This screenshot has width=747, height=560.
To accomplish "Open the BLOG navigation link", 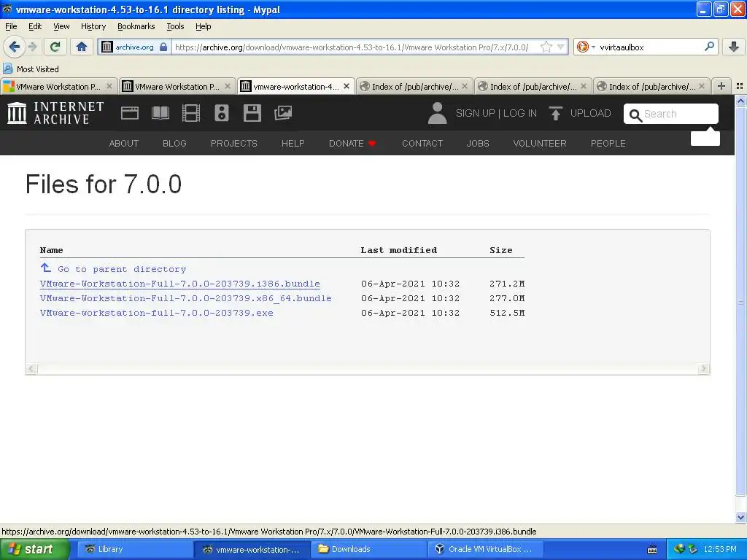I will pyautogui.click(x=174, y=144).
